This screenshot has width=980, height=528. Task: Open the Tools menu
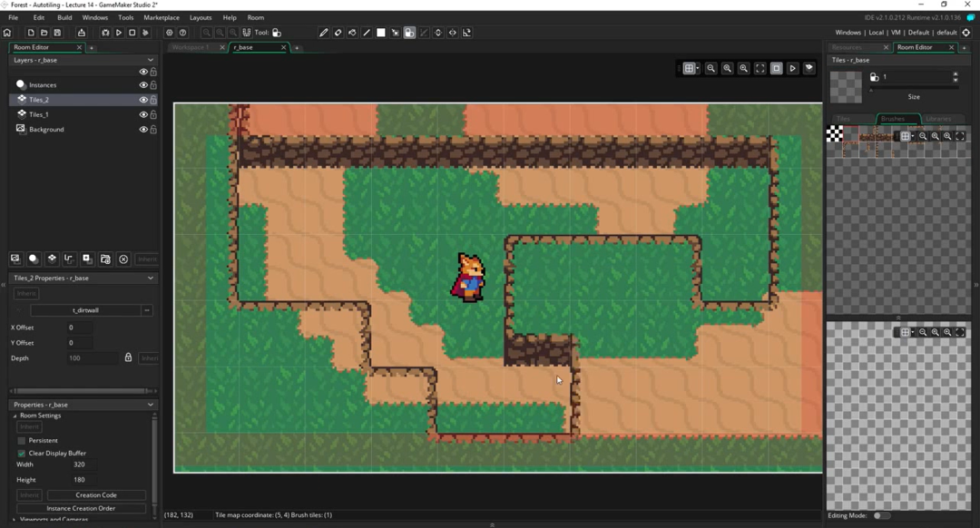pyautogui.click(x=125, y=17)
